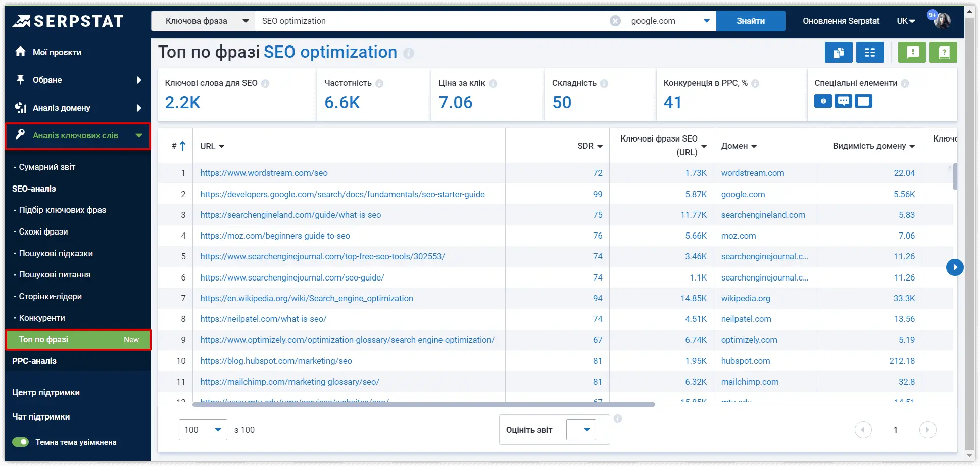This screenshot has height=466, width=980.
Task: Open the Оцініть звіт rating dropdown
Action: point(581,430)
